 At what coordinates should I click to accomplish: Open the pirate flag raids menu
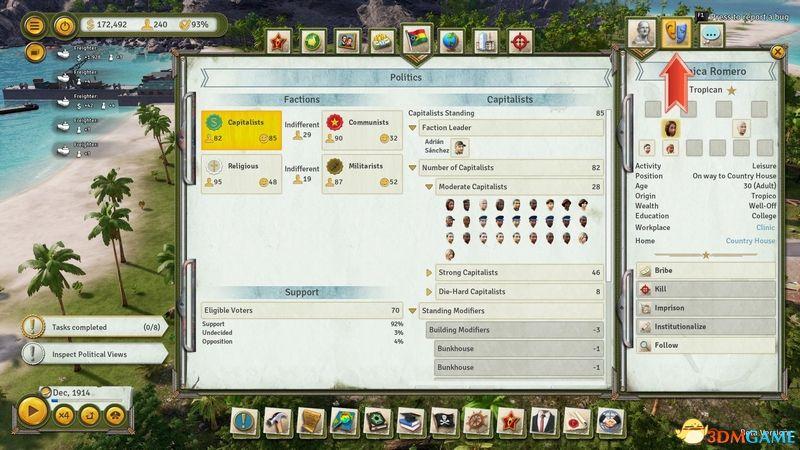[443, 422]
